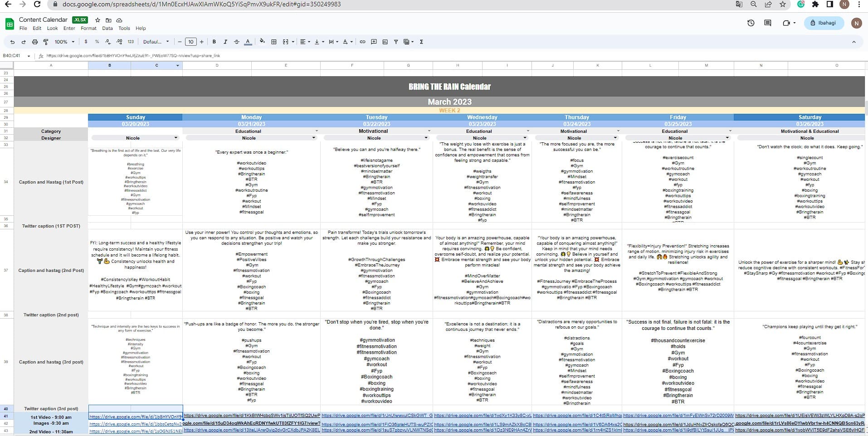Print the spreadsheet
The width and height of the screenshot is (868, 436).
35,42
